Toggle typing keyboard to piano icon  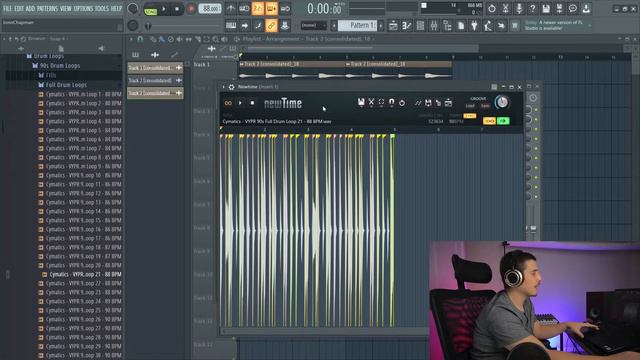pos(231,26)
